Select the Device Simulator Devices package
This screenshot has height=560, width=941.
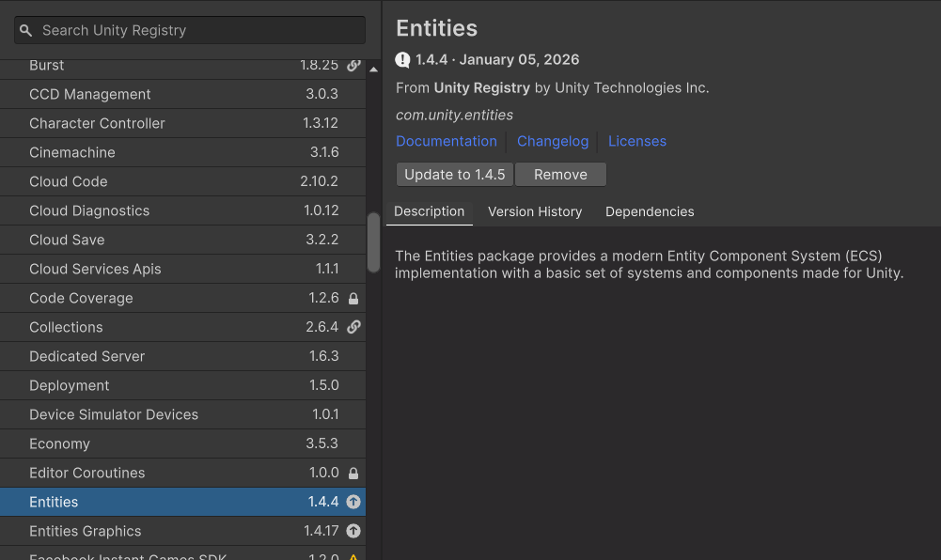coord(182,414)
